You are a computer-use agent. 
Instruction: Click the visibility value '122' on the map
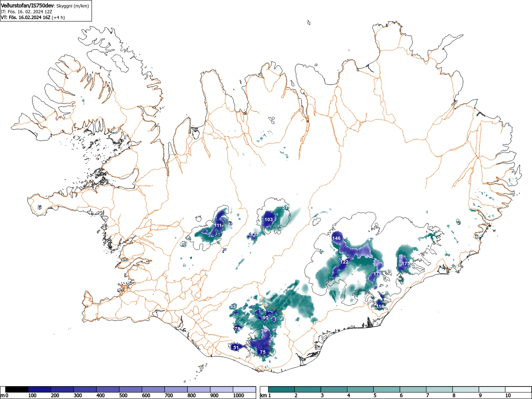[x=345, y=262]
